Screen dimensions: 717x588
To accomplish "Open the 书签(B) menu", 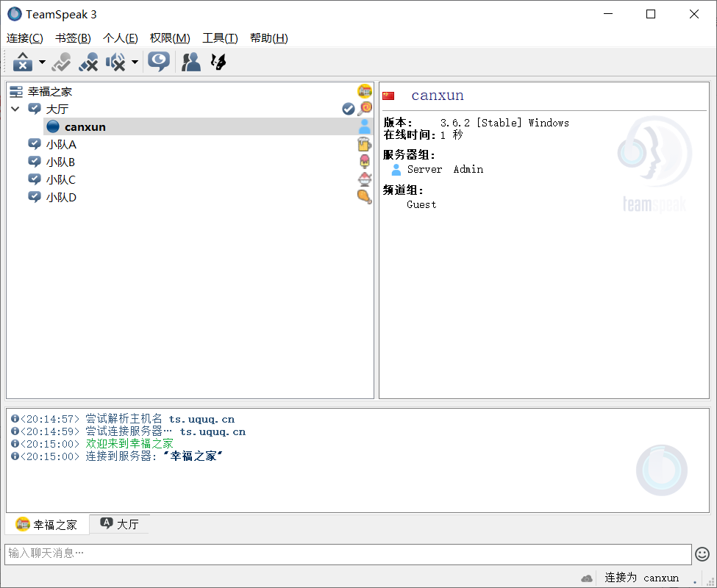I will [x=73, y=38].
